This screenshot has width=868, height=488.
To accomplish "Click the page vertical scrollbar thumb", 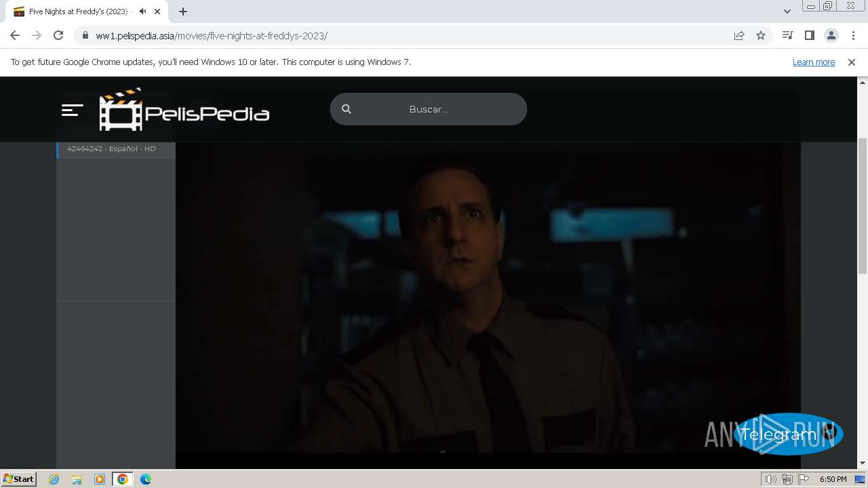I will [x=863, y=205].
